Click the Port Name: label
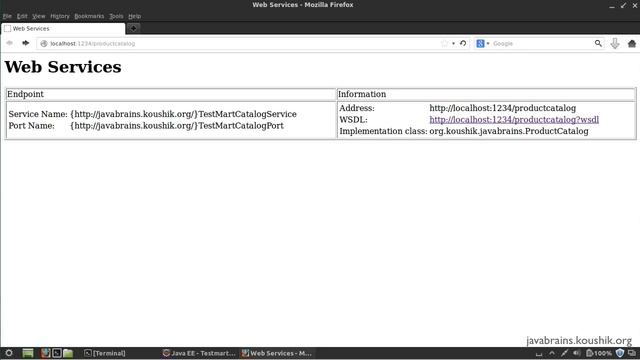640x360 pixels. point(31,125)
